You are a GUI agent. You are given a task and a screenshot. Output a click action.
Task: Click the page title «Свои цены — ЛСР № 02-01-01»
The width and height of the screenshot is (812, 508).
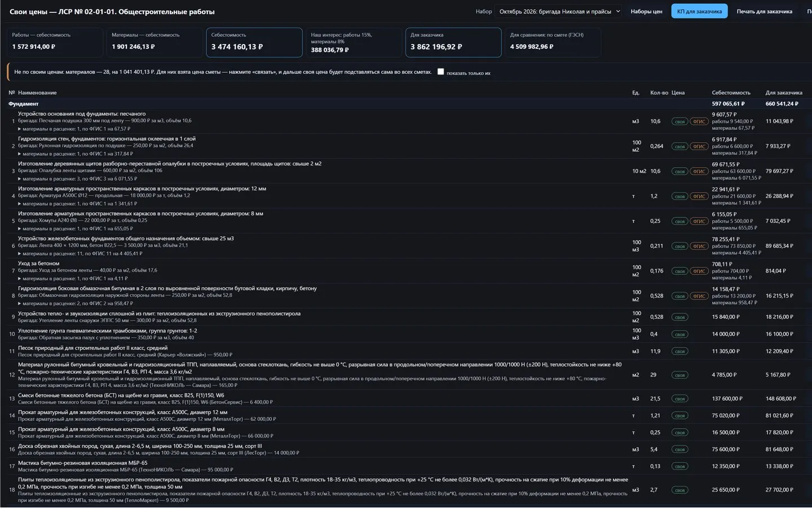click(x=112, y=11)
